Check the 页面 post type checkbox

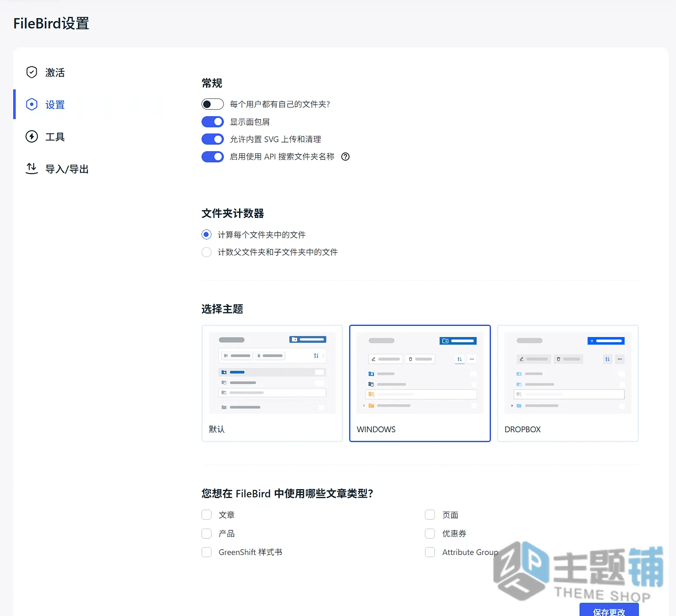[430, 515]
